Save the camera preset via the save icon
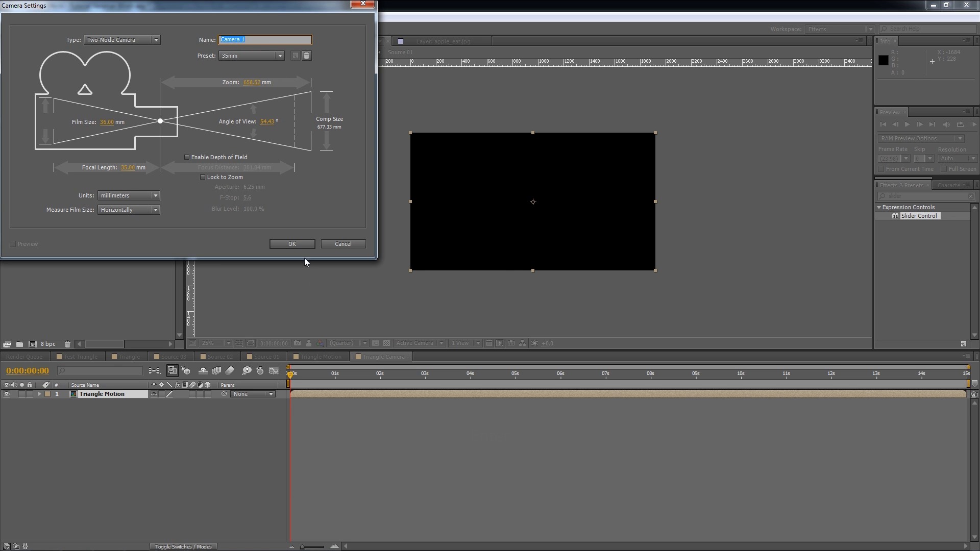The image size is (980, 551). (295, 56)
